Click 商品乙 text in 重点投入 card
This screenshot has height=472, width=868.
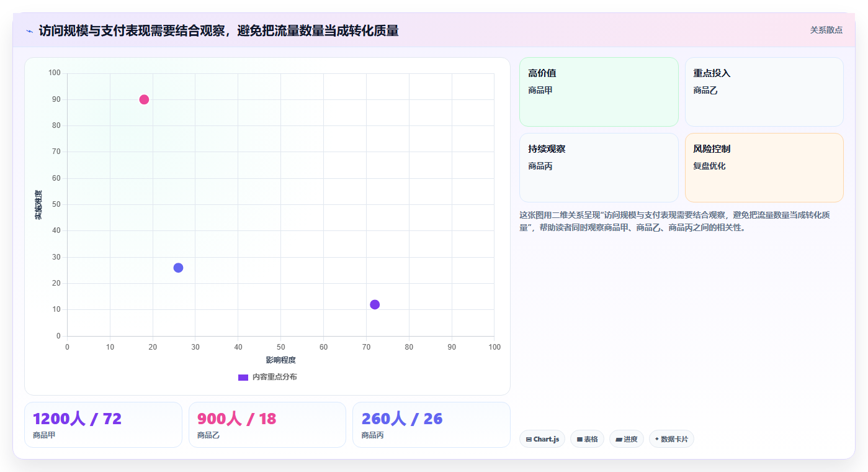coord(705,90)
